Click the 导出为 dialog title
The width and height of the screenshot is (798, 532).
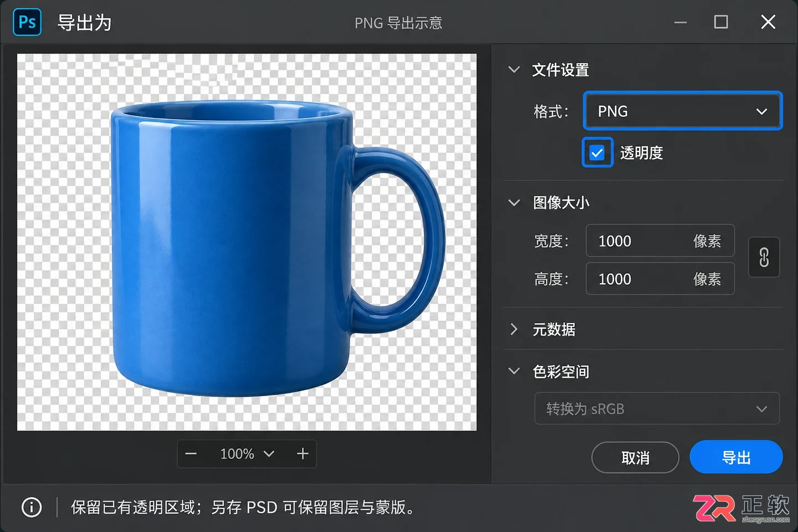[85, 23]
